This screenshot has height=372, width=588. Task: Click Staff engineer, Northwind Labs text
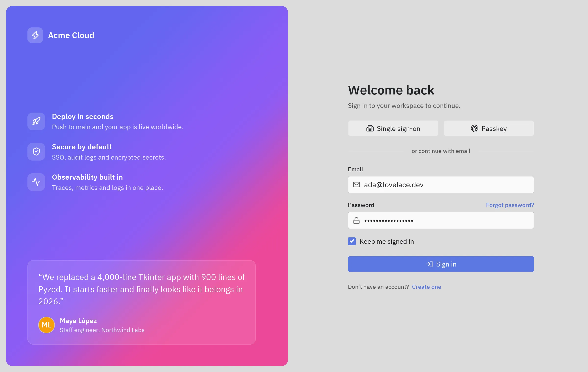click(102, 330)
